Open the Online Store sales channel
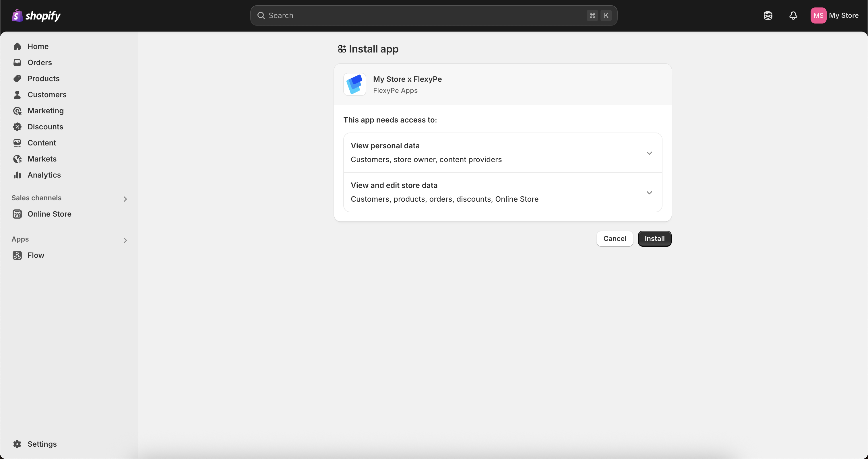Viewport: 868px width, 459px height. coord(49,214)
